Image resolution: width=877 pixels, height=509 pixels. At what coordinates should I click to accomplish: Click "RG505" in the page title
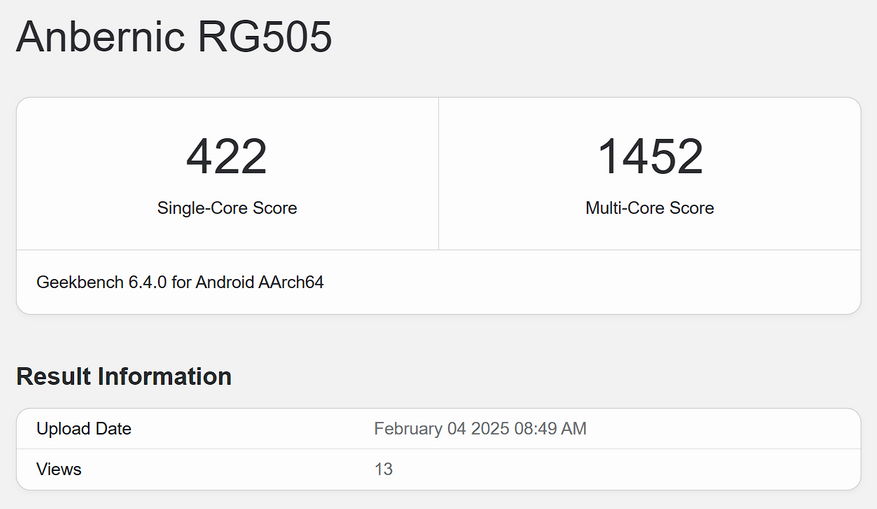tap(265, 38)
